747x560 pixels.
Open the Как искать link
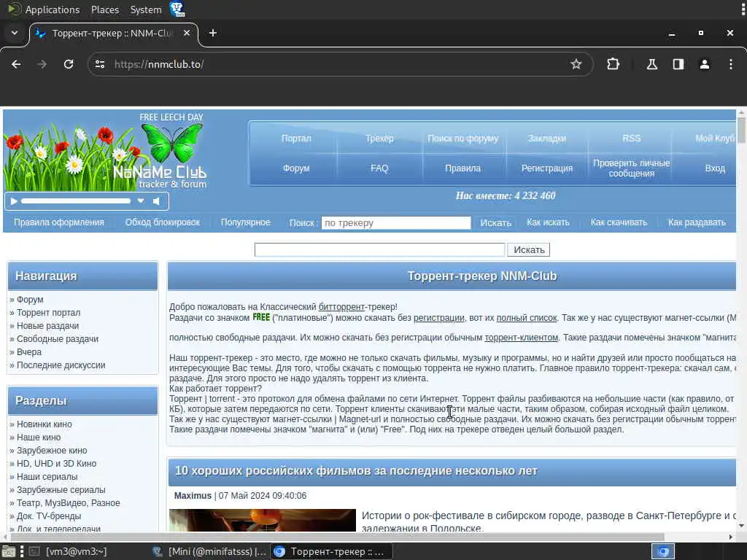(548, 222)
